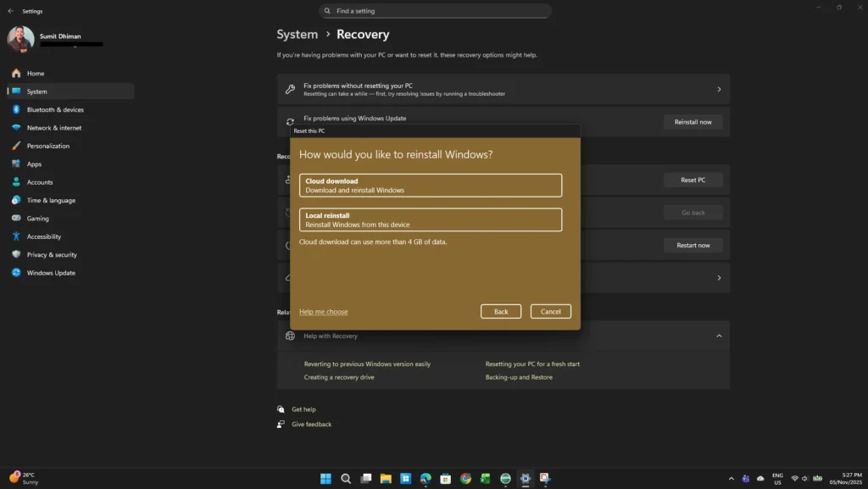Open Home in Settings sidebar
Image resolution: width=868 pixels, height=489 pixels.
tap(70, 73)
